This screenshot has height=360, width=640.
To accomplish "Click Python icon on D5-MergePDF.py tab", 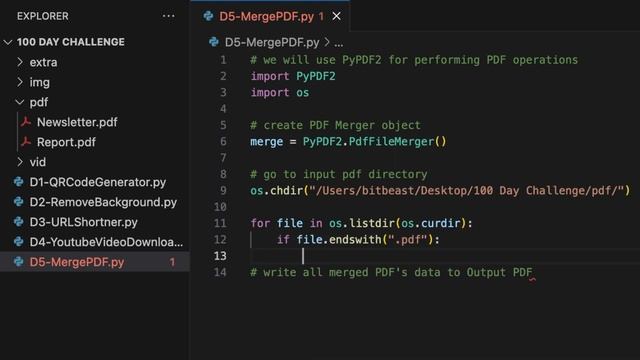I will point(208,16).
